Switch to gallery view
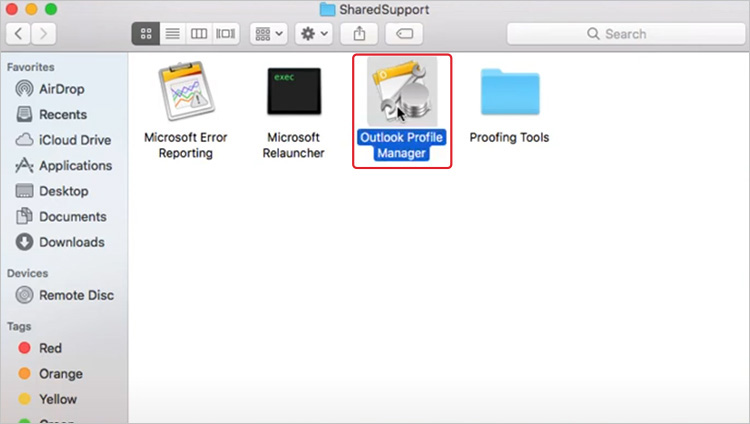This screenshot has height=424, width=750. tap(225, 33)
